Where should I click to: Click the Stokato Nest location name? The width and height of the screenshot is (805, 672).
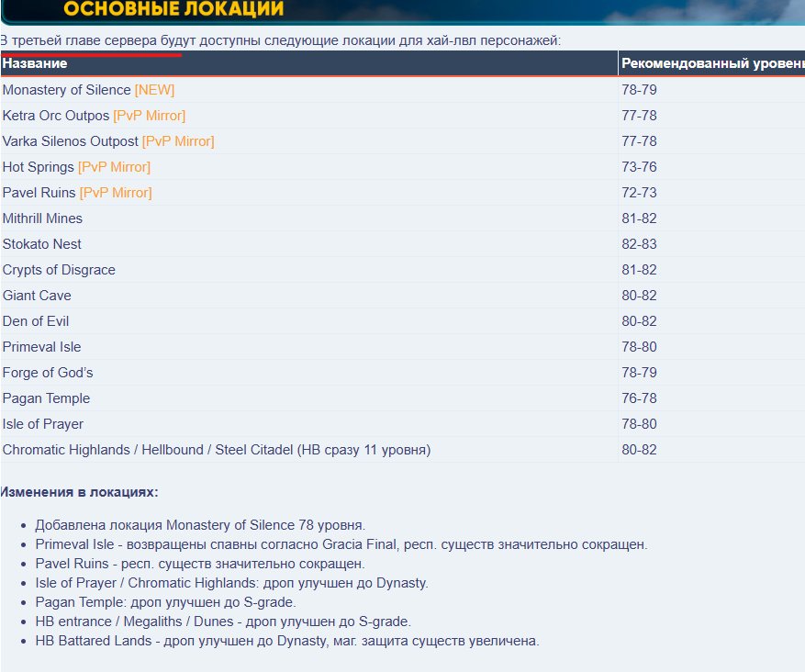click(x=41, y=244)
